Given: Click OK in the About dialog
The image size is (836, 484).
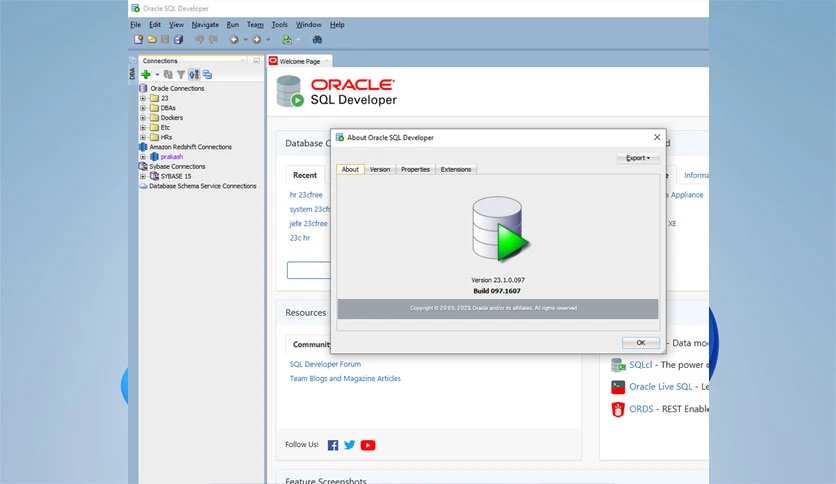Looking at the screenshot, I should [x=641, y=343].
